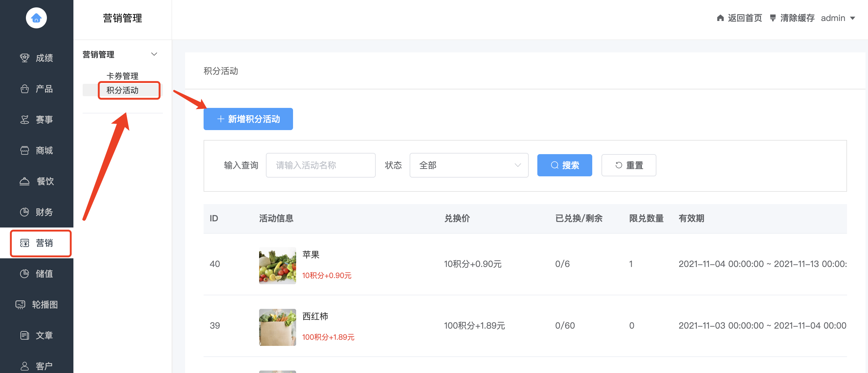Image resolution: width=868 pixels, height=373 pixels.
Task: Select 卡券管理 submenu item
Action: [x=122, y=76]
